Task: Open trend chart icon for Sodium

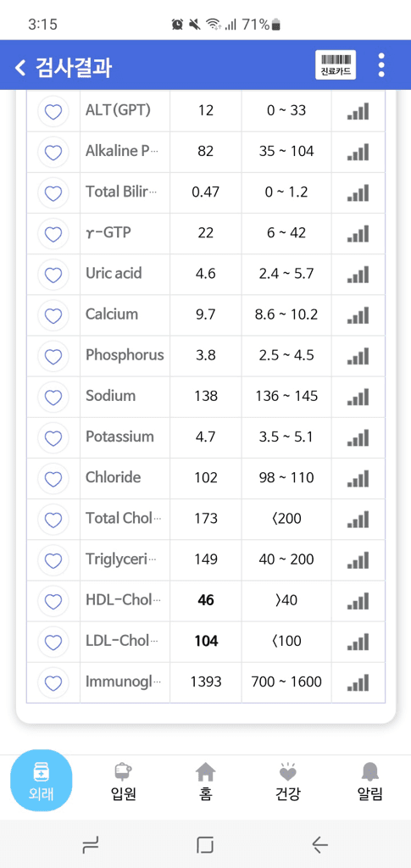Action: pyautogui.click(x=358, y=397)
